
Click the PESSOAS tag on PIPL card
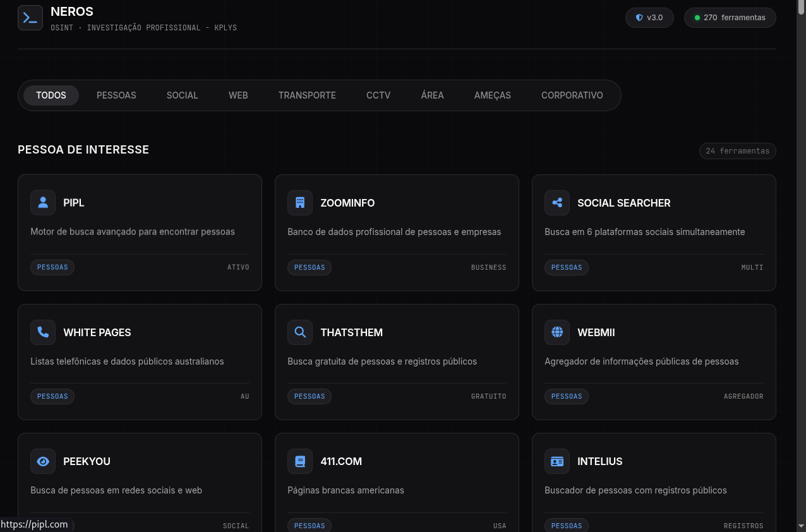point(52,267)
